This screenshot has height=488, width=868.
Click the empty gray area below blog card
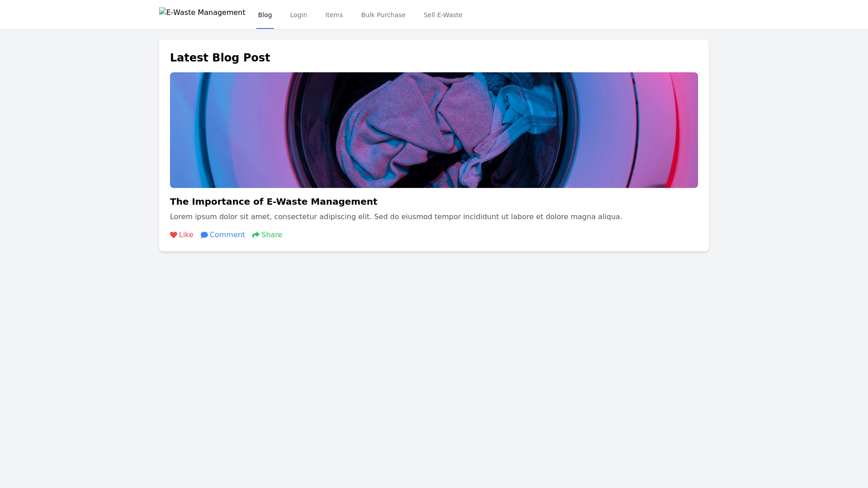(434, 361)
